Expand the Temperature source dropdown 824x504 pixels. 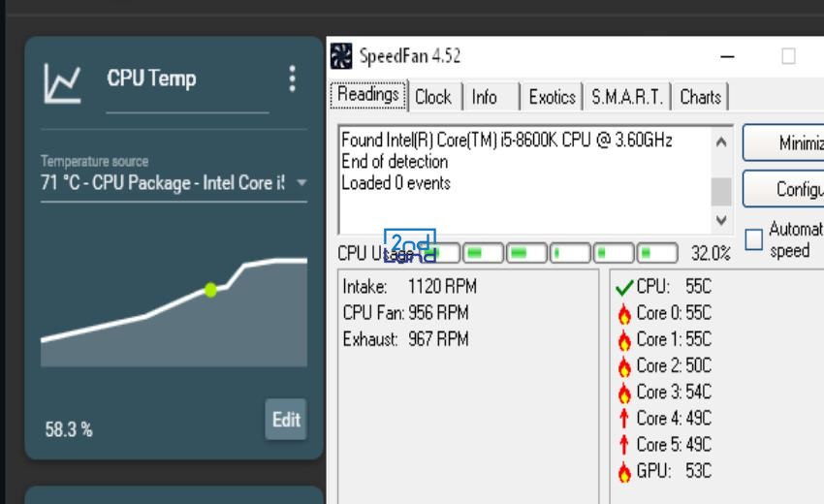coord(301,183)
